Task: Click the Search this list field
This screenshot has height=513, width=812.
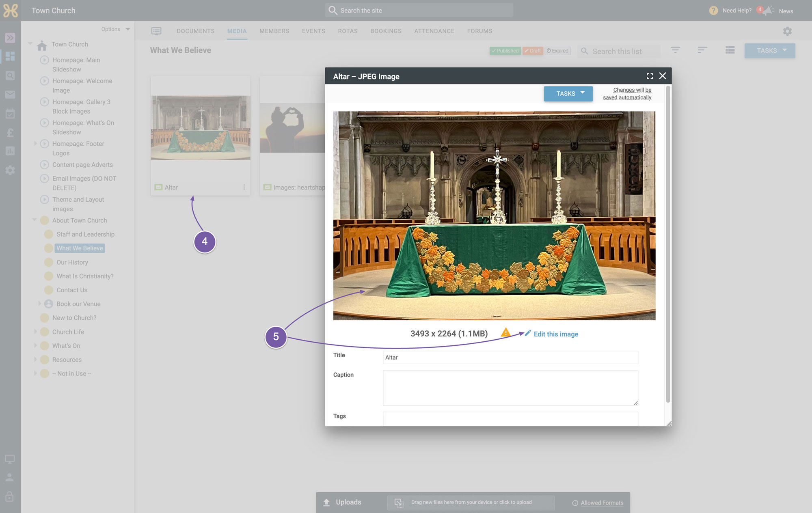Action: pos(619,51)
